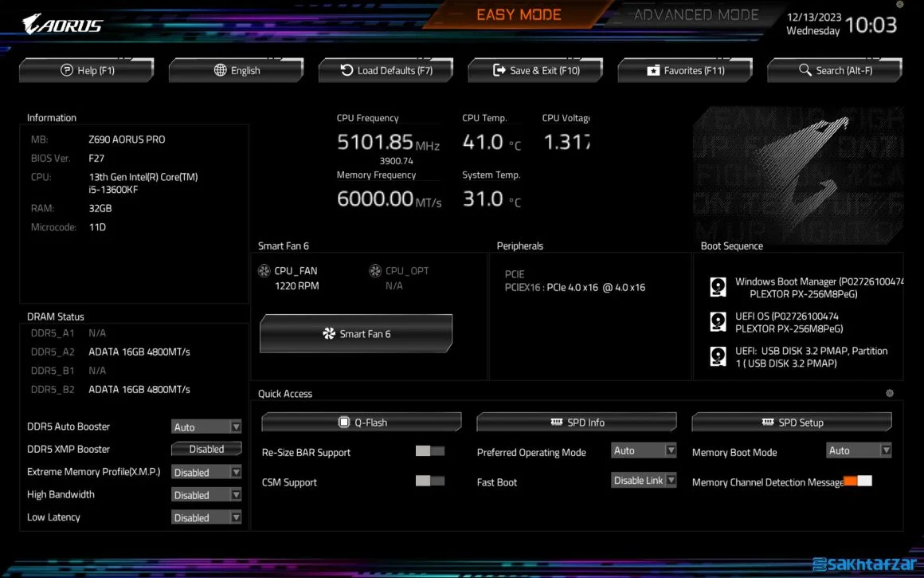The image size is (924, 578).
Task: Click the System Temp 31.0 °C value
Action: click(491, 199)
